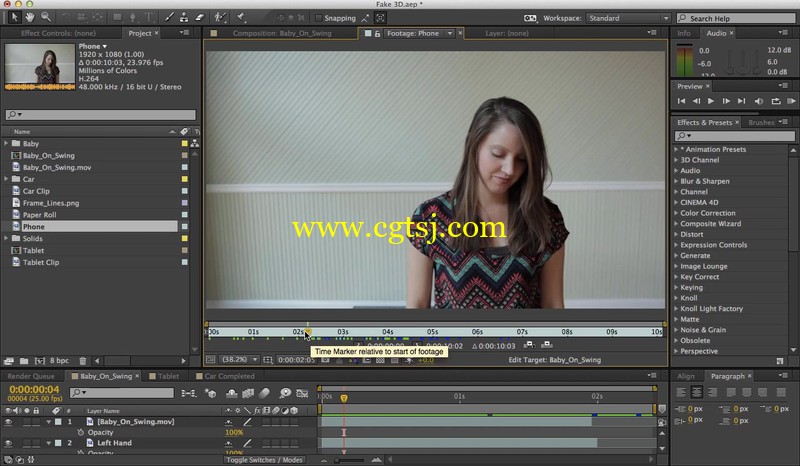Toggle Hide Shy Layers icon in timeline
Screen dimensions: 800x466
232,393
